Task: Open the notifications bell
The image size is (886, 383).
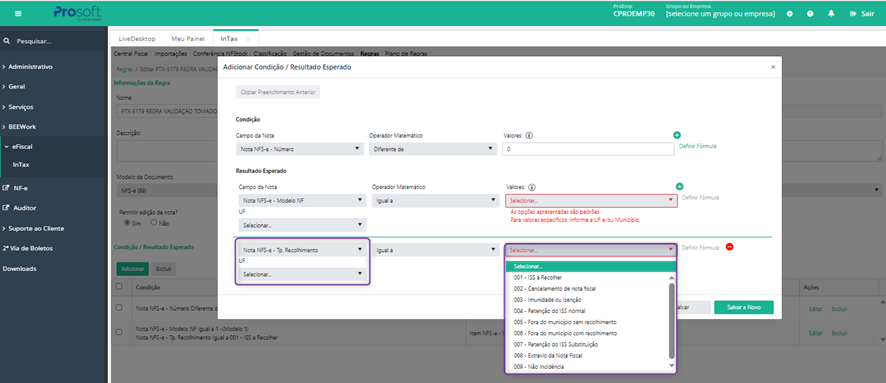Action: coord(831,14)
